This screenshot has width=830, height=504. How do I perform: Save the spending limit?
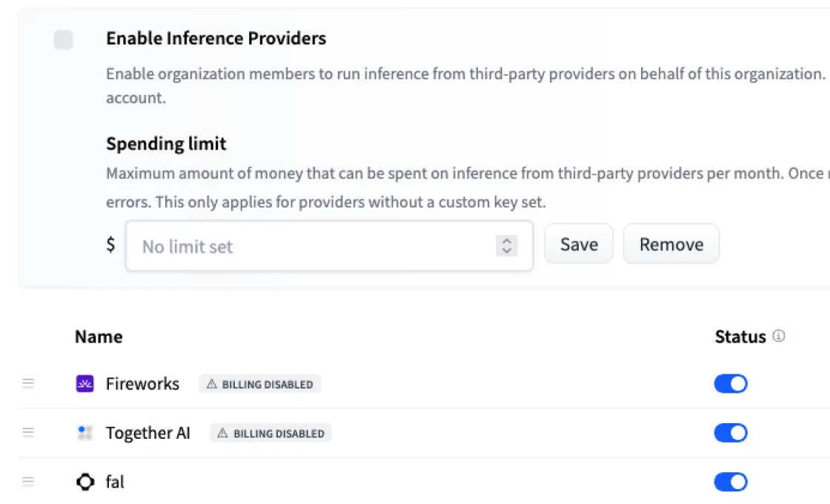tap(578, 244)
